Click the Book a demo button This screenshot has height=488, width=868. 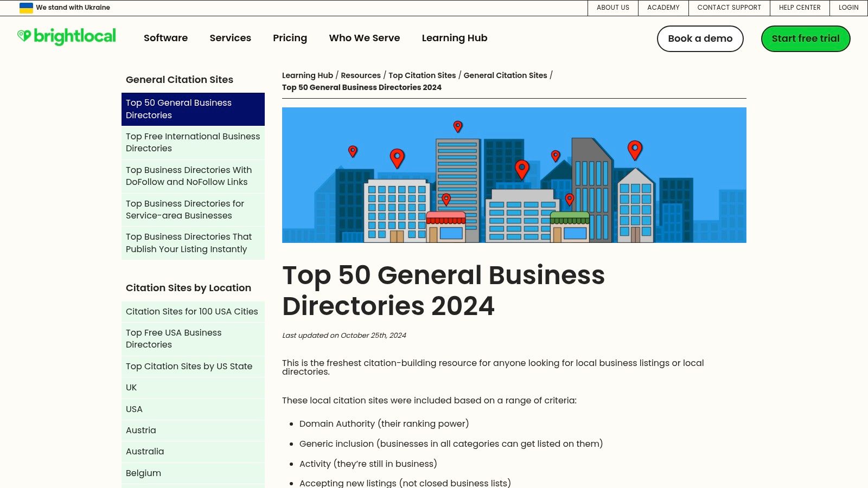click(700, 38)
